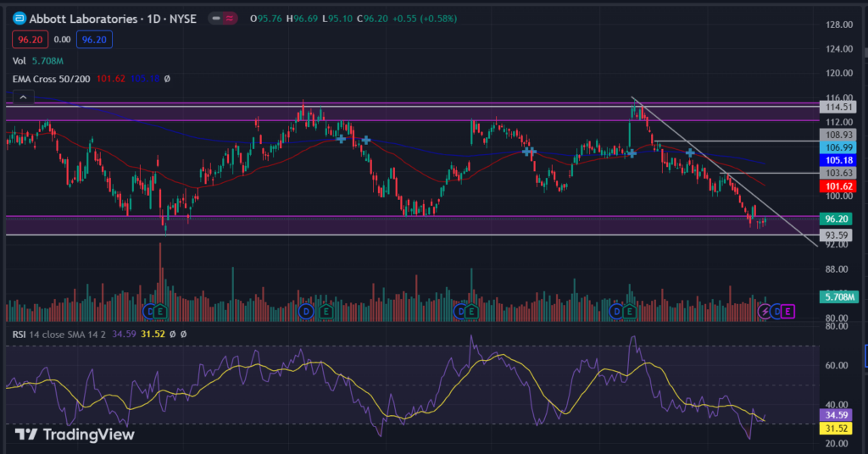Click the H96.69 high price value
The image size is (868, 454).
302,19
